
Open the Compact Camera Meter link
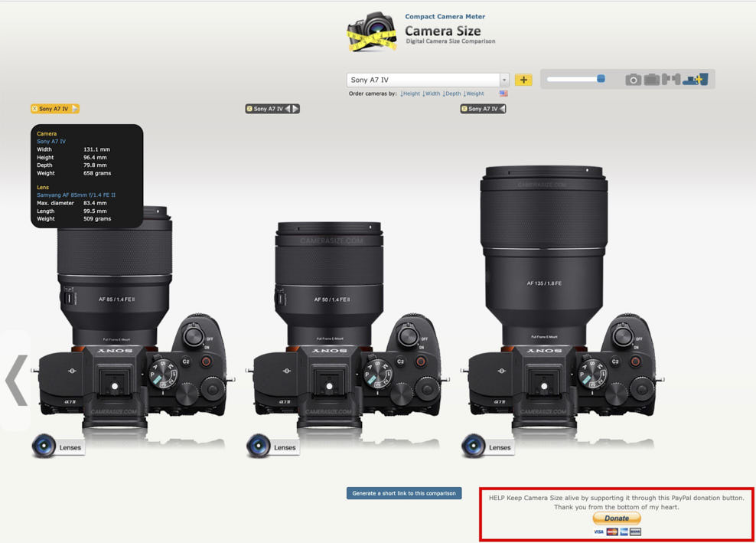pos(445,16)
